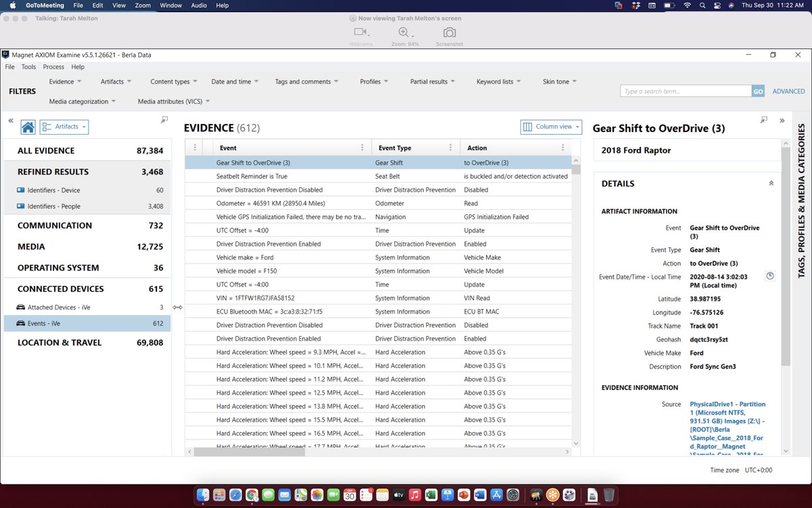This screenshot has height=508, width=812.
Task: Open the GoToMeeting Zoom magnifier control
Action: (x=405, y=32)
